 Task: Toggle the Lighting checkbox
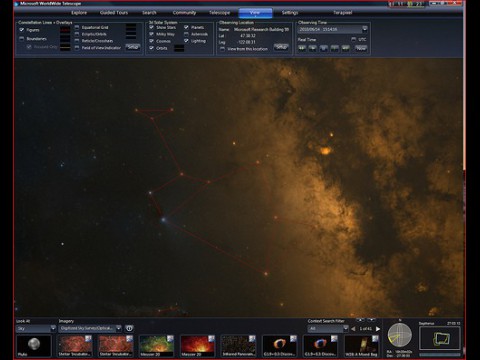coord(186,41)
